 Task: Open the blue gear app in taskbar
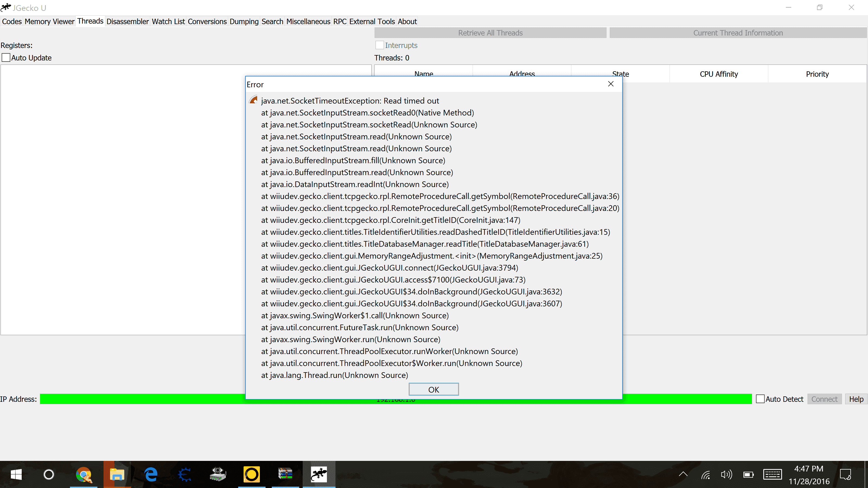click(184, 474)
